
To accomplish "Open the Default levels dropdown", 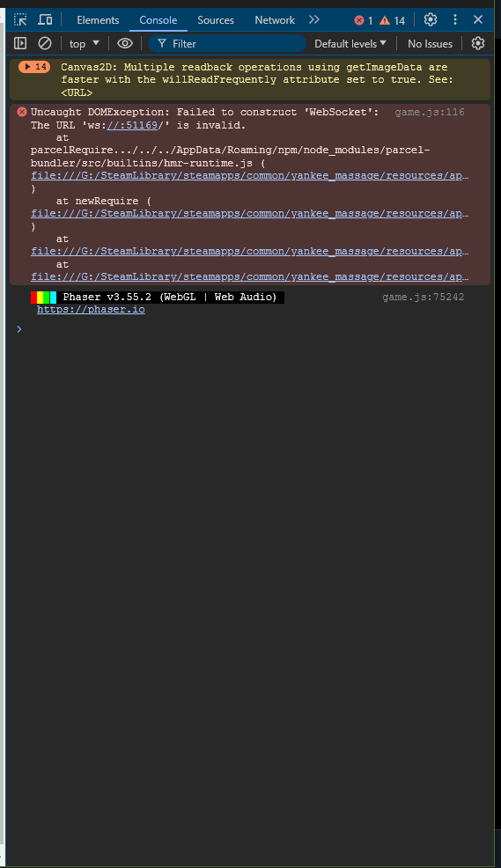I will coord(350,44).
